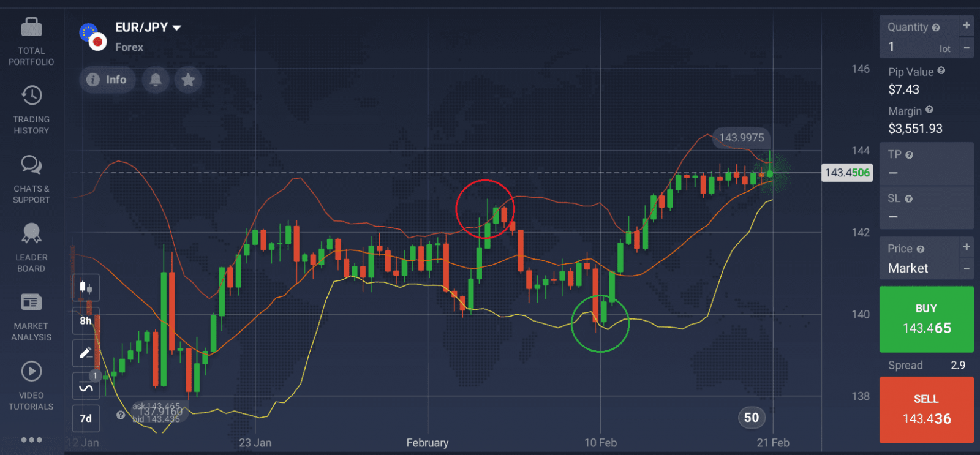
Task: Click the green BUY button
Action: (926, 319)
